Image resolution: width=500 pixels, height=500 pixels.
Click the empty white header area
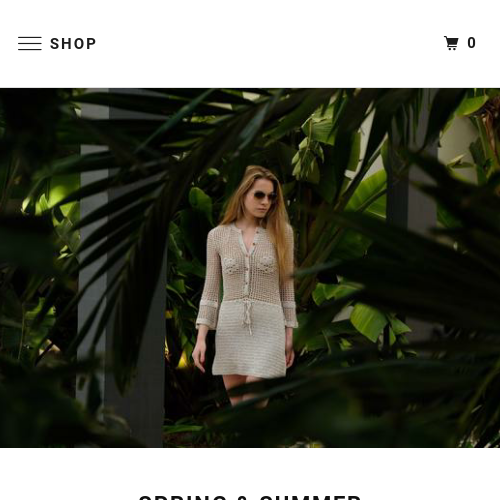coord(267,43)
